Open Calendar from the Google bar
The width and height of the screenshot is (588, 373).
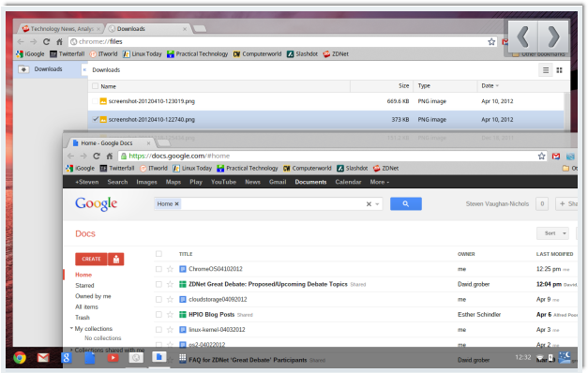(x=348, y=182)
